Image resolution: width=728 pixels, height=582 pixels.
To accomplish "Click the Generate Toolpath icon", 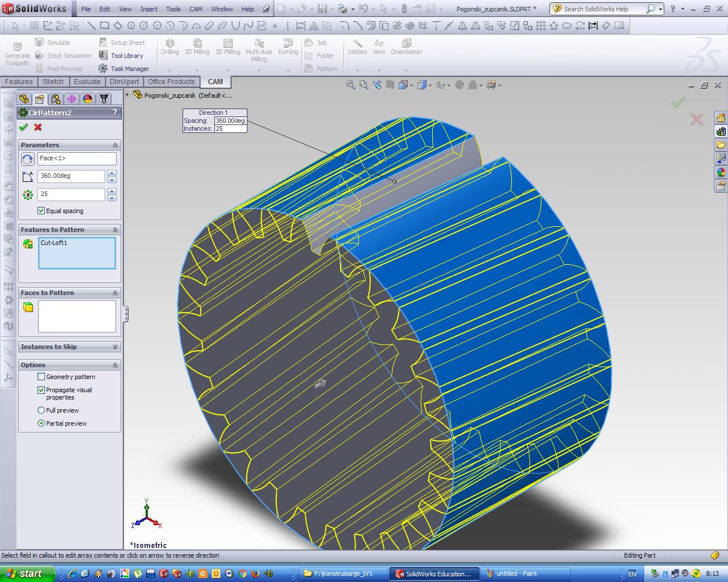I will [x=17, y=47].
